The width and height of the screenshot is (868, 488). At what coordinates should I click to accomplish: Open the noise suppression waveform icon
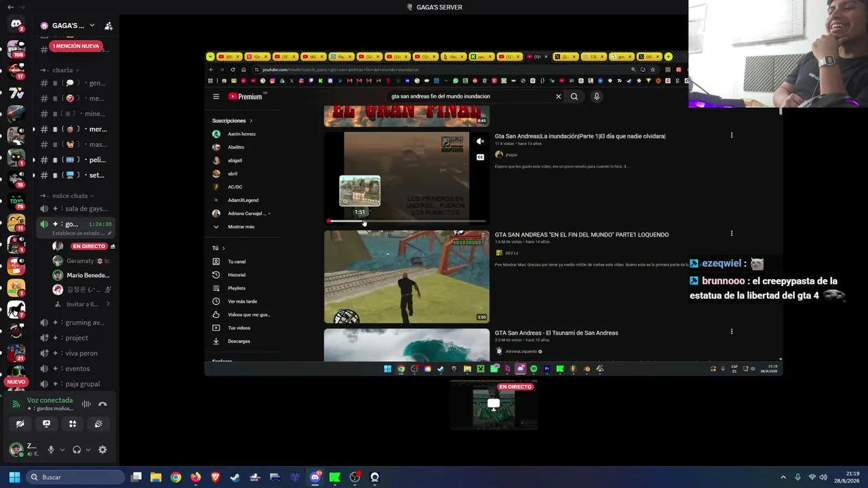point(86,404)
